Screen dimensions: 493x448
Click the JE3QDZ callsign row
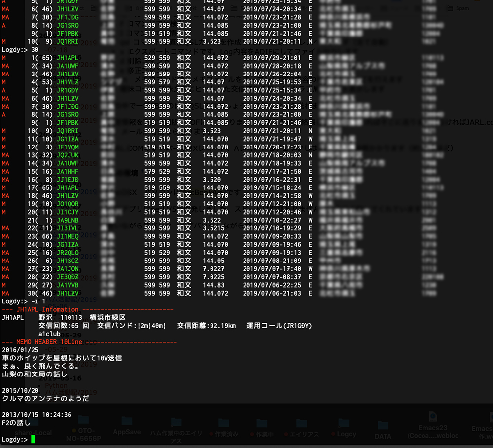(67, 277)
